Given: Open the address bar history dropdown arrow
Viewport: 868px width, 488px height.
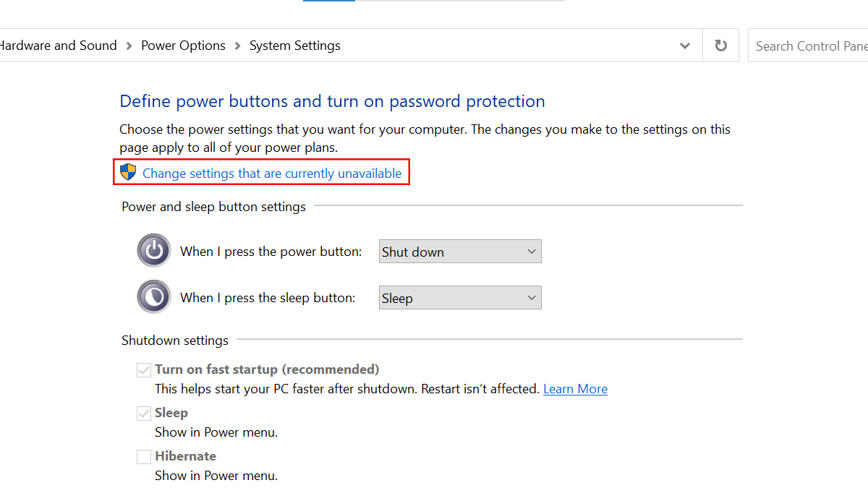Looking at the screenshot, I should (x=684, y=45).
